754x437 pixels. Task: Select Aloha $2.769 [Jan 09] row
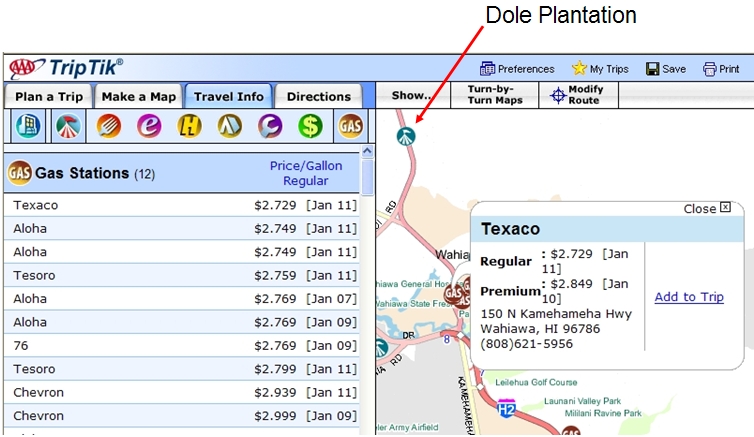click(x=182, y=322)
